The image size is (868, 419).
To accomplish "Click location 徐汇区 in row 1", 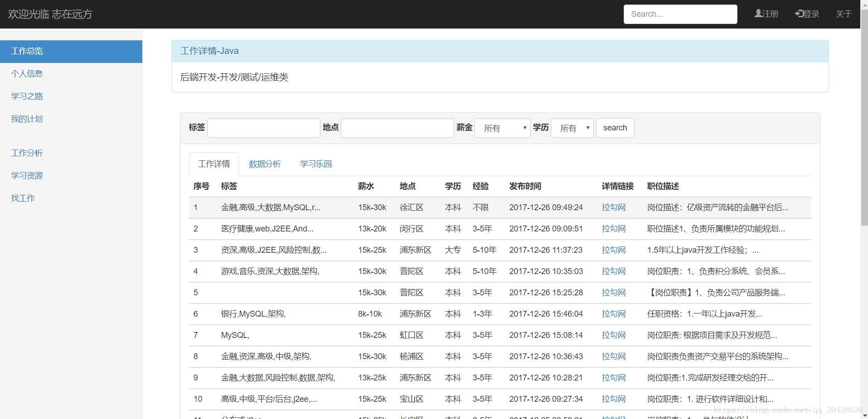I will point(412,207).
